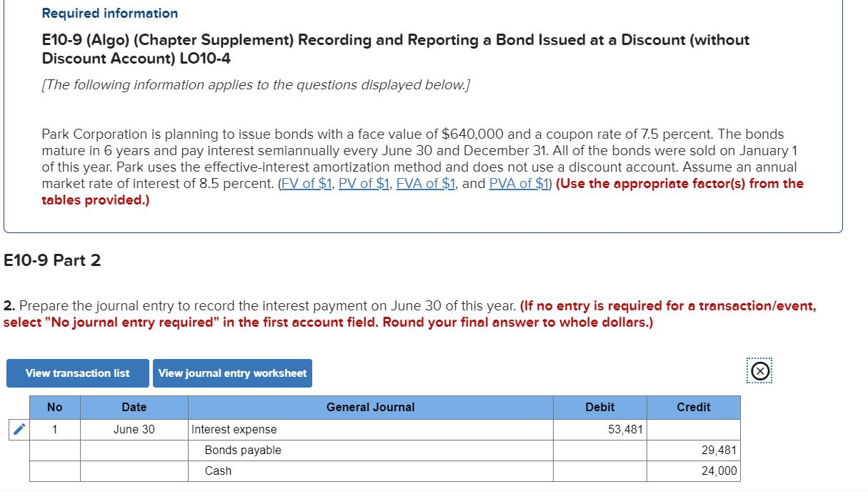Open the PVA of $1 table link
The image size is (868, 497).
[x=519, y=183]
